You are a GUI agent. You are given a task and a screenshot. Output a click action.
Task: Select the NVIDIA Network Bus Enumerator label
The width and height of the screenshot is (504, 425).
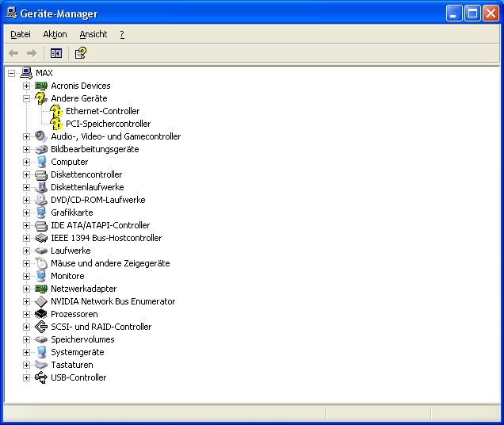pyautogui.click(x=113, y=301)
